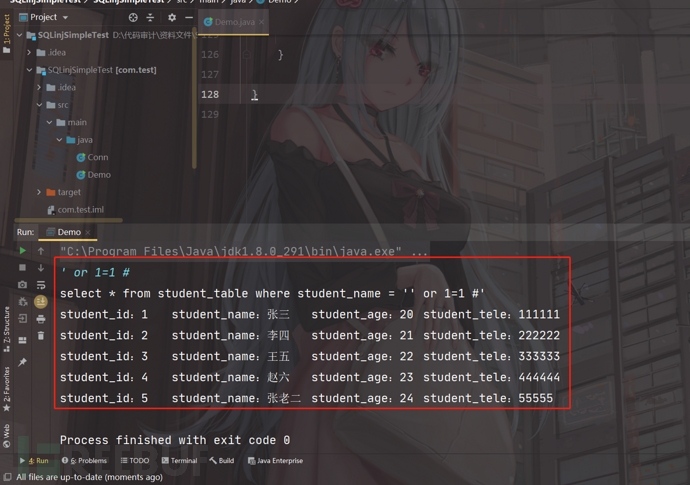Viewport: 690px width, 485px height.
Task: Click the bug icon in Run toolbar
Action: (x=22, y=301)
